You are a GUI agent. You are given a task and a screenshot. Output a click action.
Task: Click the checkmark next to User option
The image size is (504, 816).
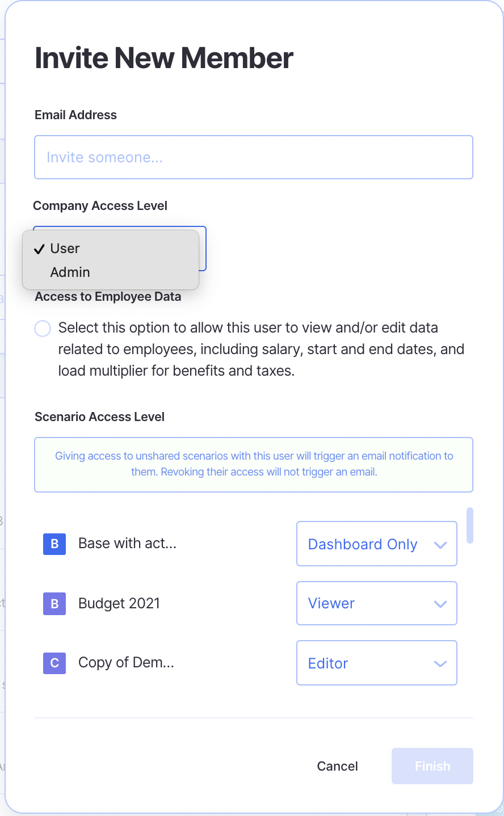(x=39, y=249)
